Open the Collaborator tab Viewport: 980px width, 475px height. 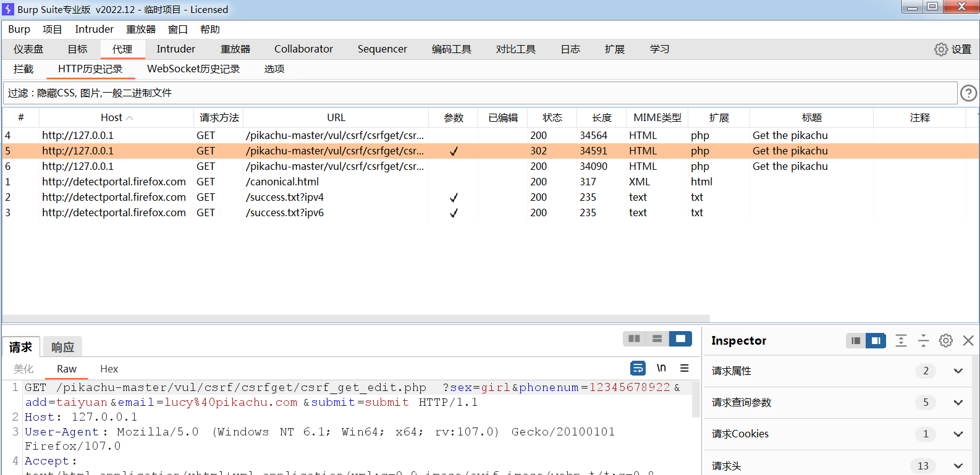[303, 49]
